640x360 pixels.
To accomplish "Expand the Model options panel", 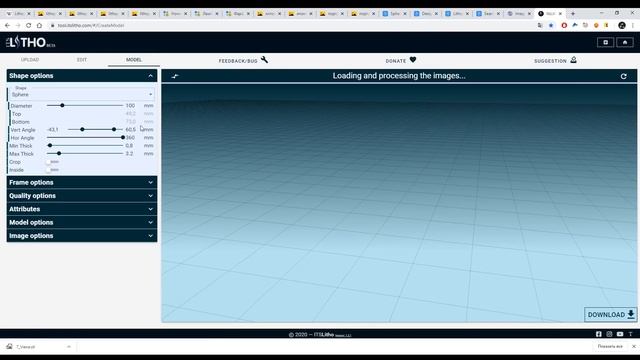I will point(82,222).
